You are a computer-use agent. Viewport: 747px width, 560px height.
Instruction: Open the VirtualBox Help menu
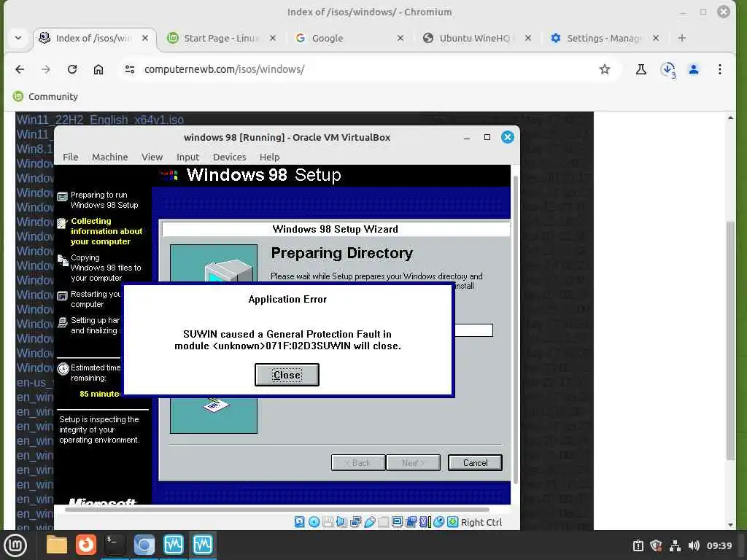[270, 157]
